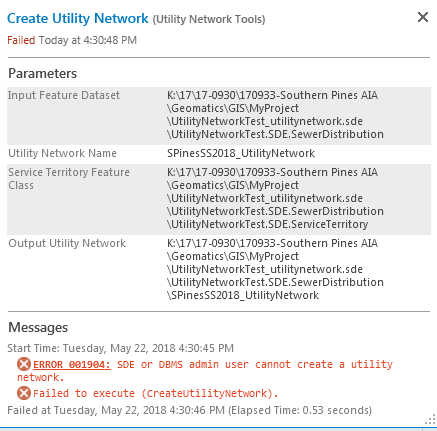Select the red Failed status text
The image size is (437, 431).
pyautogui.click(x=21, y=40)
